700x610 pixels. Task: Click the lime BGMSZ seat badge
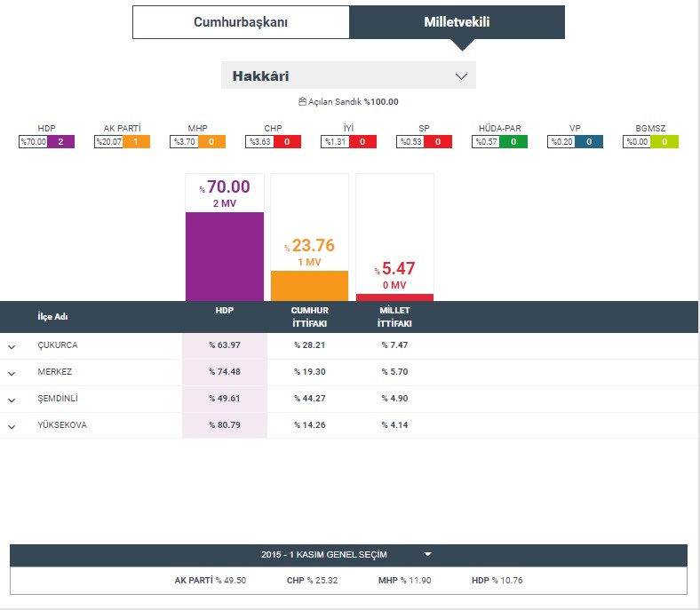pos(664,141)
